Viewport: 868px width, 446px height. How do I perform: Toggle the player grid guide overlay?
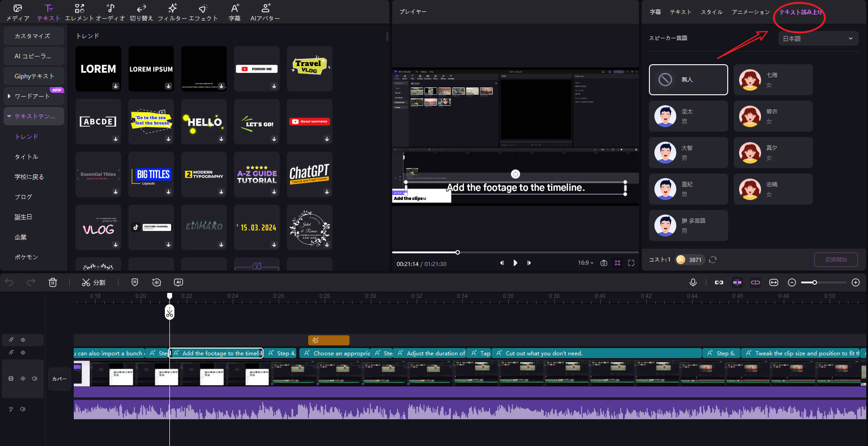tap(618, 263)
